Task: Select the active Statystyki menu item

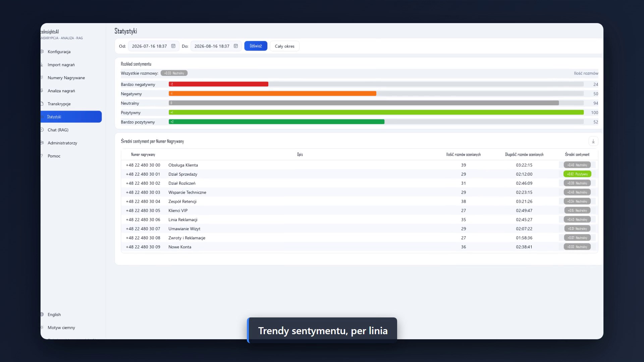Action: pyautogui.click(x=71, y=117)
